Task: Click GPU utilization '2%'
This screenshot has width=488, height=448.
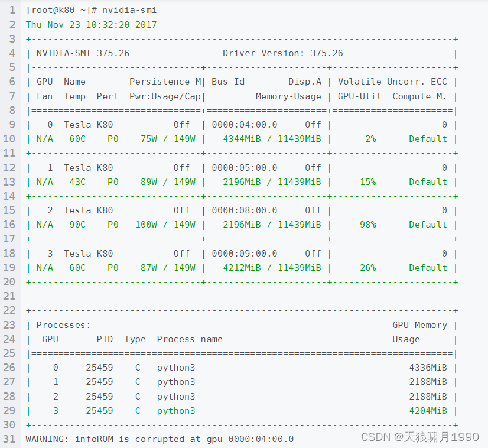Action: (370, 139)
